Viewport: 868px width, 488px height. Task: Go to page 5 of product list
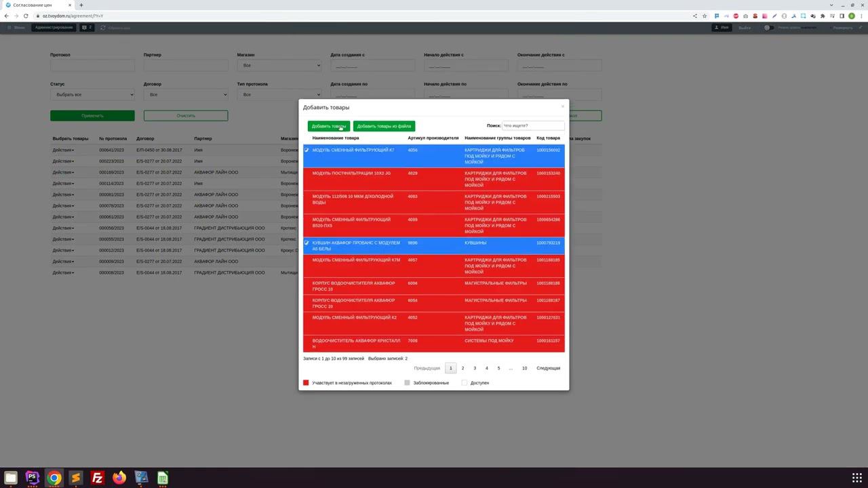pyautogui.click(x=498, y=368)
